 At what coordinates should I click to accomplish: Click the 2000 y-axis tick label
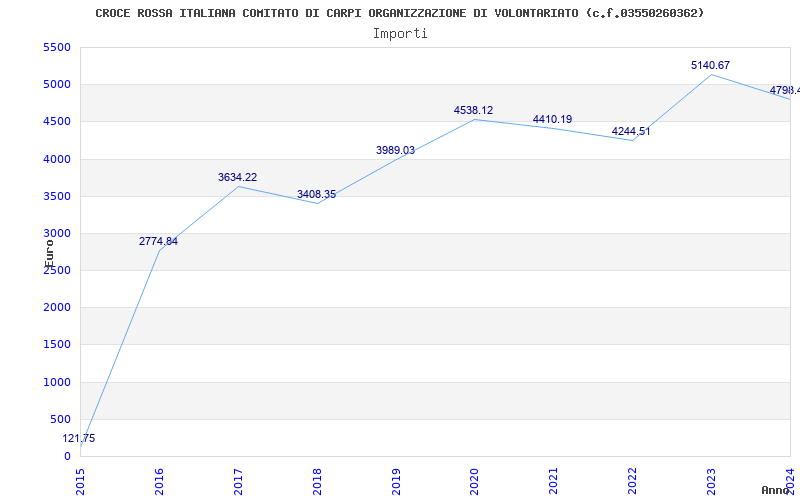(57, 308)
